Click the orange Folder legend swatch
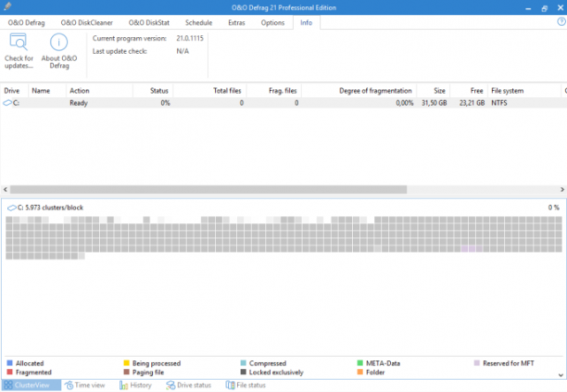 pyautogui.click(x=360, y=372)
